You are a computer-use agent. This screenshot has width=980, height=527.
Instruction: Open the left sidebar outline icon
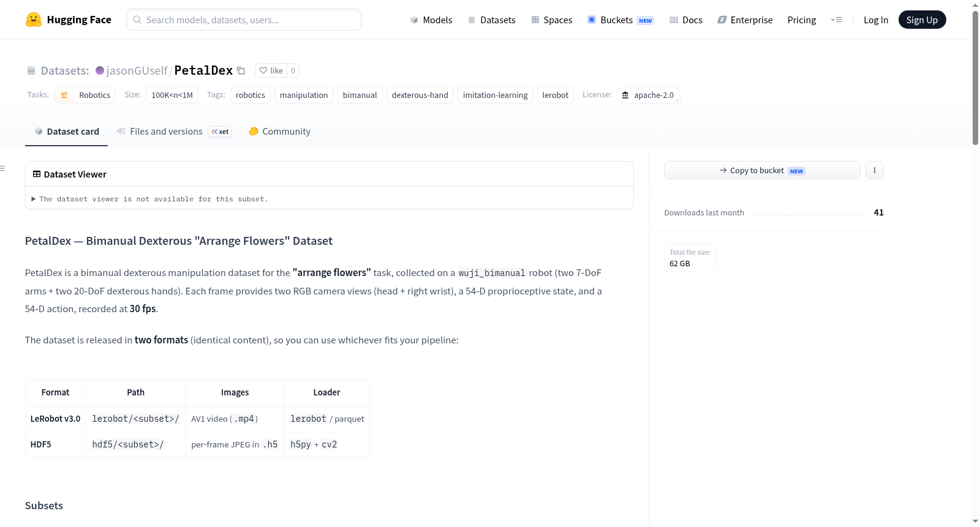[3, 168]
